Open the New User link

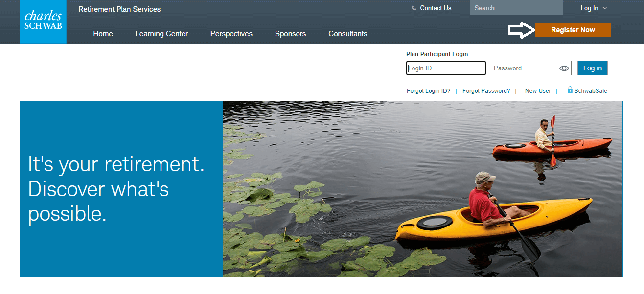pyautogui.click(x=538, y=91)
